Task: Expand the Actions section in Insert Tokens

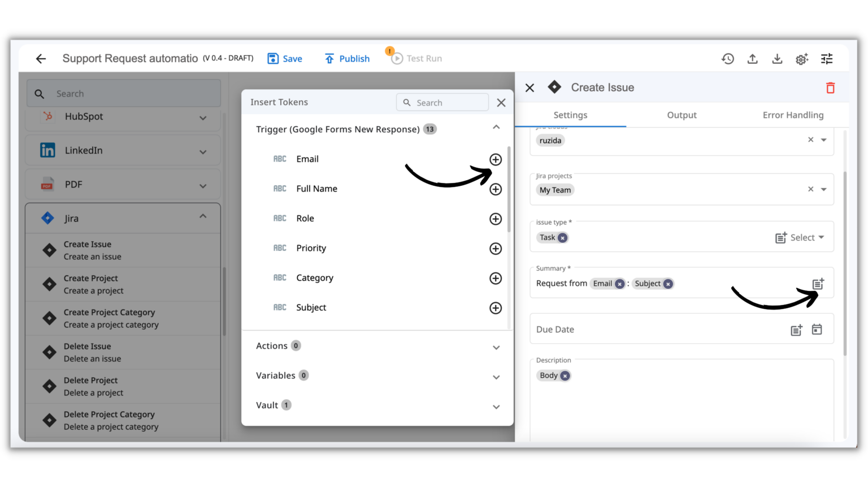Action: (496, 347)
